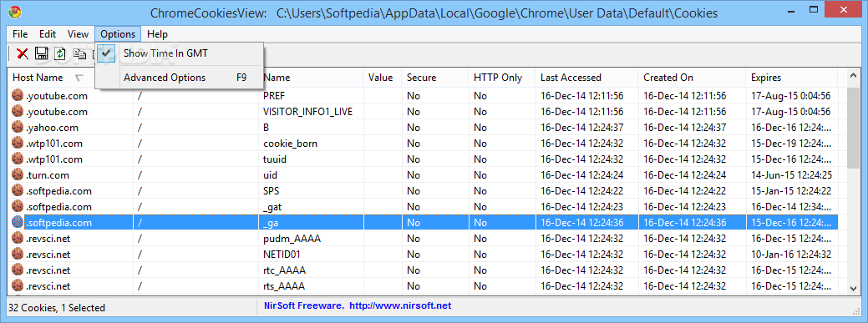Click Created On 16-Dec-14 12:24:36 cell
Viewport: 868px width, 323px height.
coord(685,223)
